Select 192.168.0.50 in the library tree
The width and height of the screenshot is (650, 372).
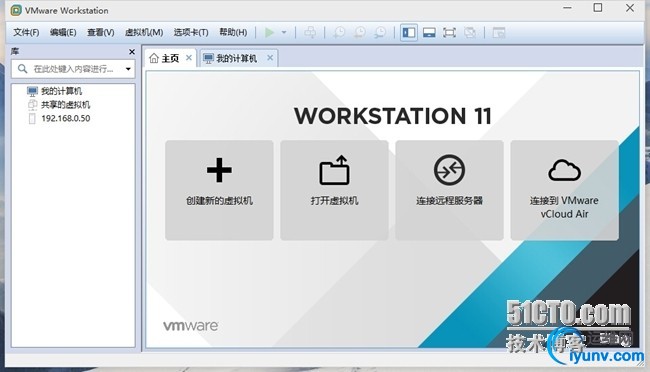pos(65,118)
